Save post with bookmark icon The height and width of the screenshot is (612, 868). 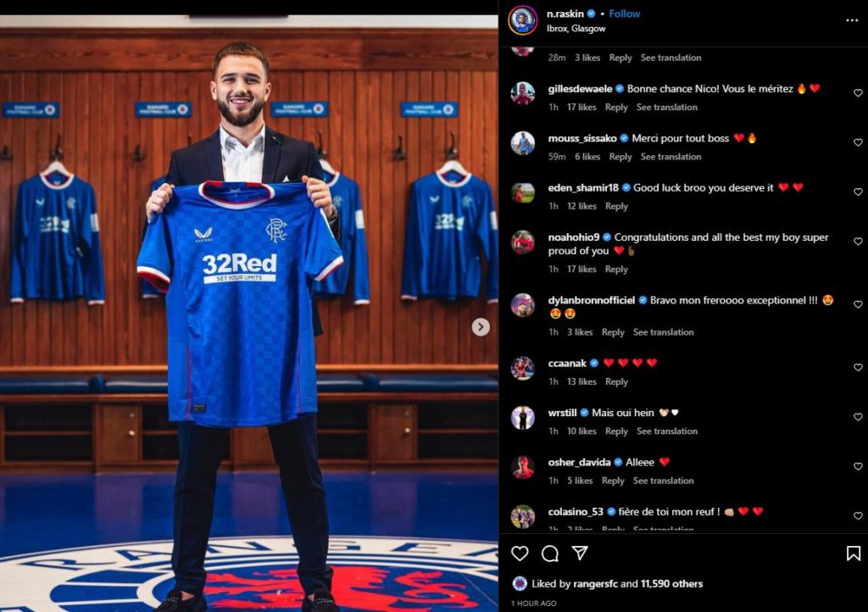tap(853, 554)
